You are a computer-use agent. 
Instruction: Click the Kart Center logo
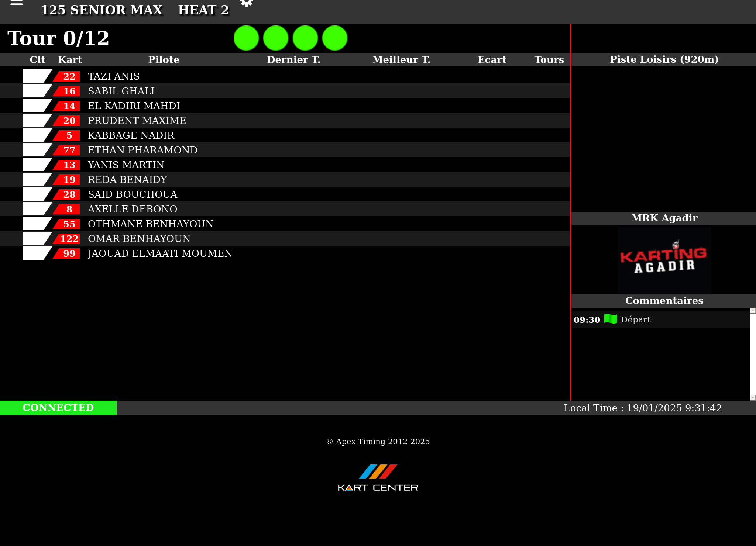pos(378,478)
